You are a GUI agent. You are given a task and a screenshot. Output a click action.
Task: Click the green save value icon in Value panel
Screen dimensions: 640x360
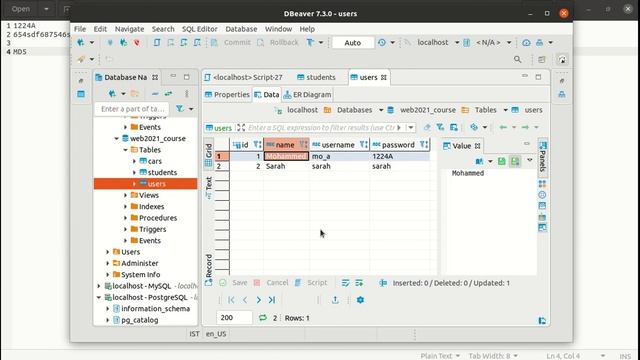[x=501, y=161]
